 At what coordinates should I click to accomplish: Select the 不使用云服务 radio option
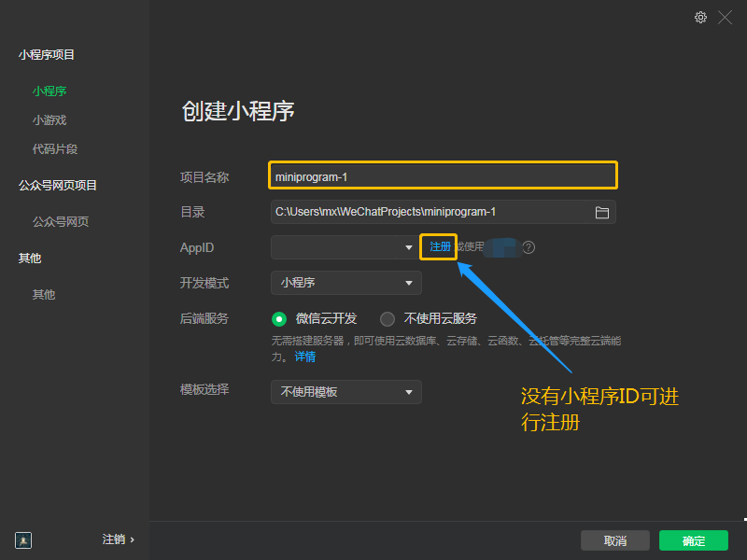click(387, 318)
